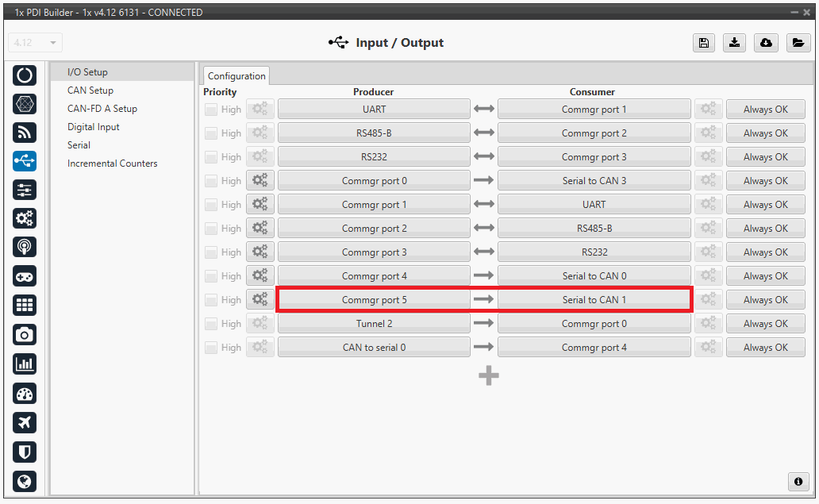Open the Serial to CAN 1 consumer selector
Viewport: 819px width, 504px height.
click(x=594, y=300)
